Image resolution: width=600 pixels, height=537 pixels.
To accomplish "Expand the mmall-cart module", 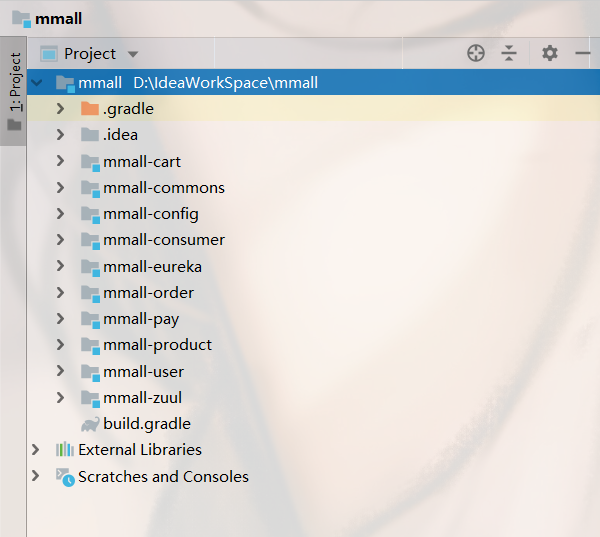I will pos(60,161).
